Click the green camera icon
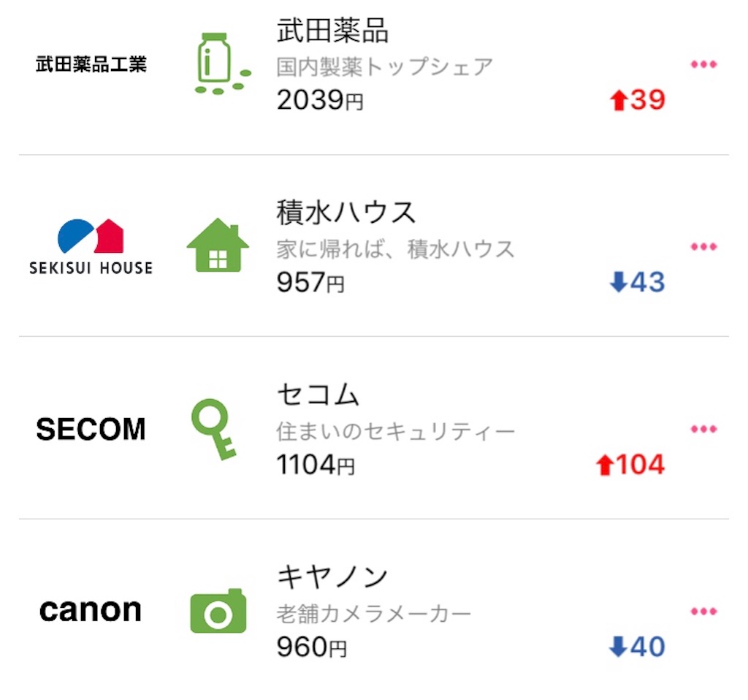Viewport: 748px width, 700px height. coord(218,610)
